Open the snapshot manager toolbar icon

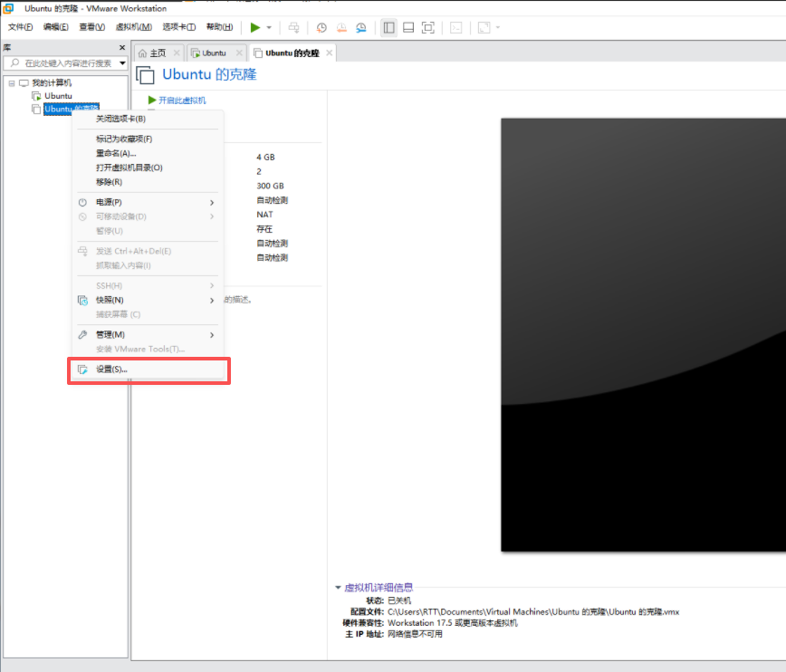point(361,27)
